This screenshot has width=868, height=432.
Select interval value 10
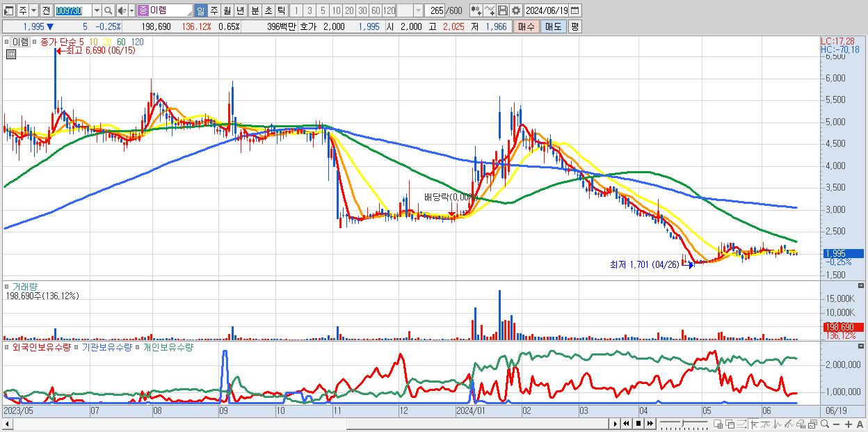[337, 10]
